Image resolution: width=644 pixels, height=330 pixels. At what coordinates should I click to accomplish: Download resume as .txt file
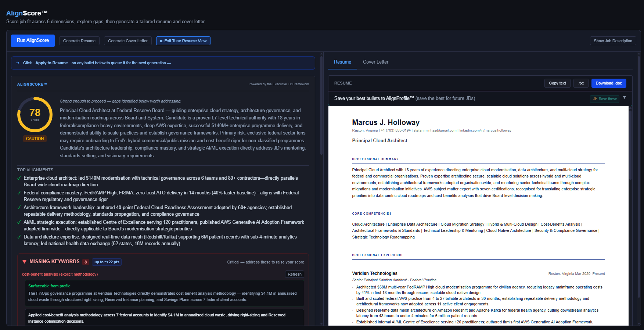tap(581, 83)
